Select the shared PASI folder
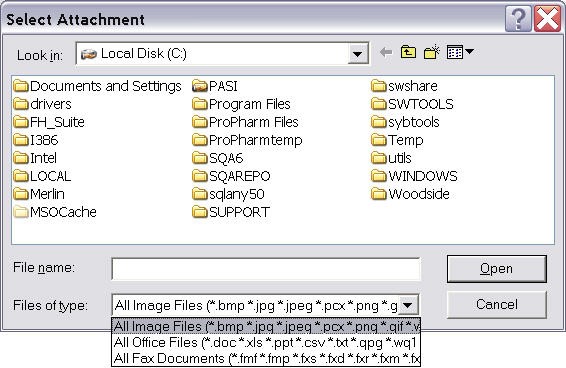 click(x=215, y=86)
